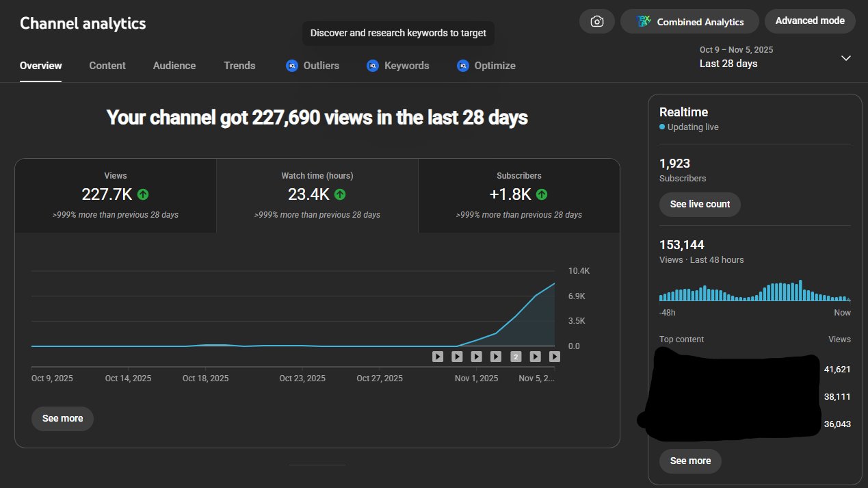Click the Channel analytics page title
The image size is (868, 488).
pyautogui.click(x=83, y=23)
